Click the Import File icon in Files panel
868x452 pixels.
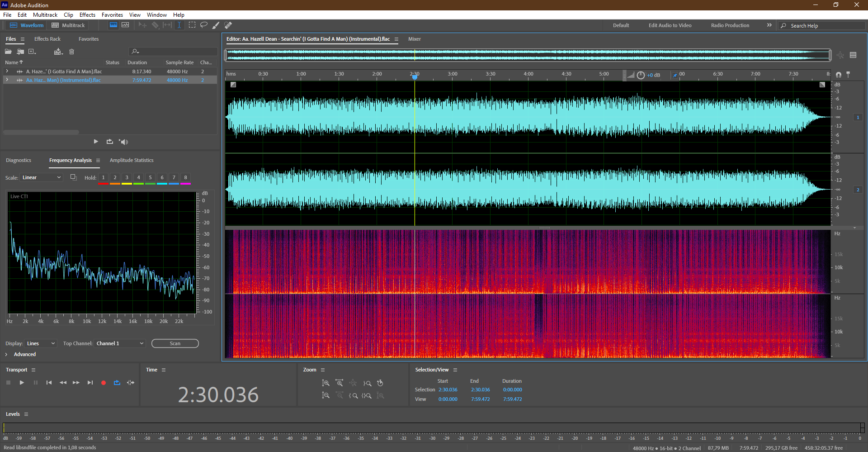(x=20, y=52)
